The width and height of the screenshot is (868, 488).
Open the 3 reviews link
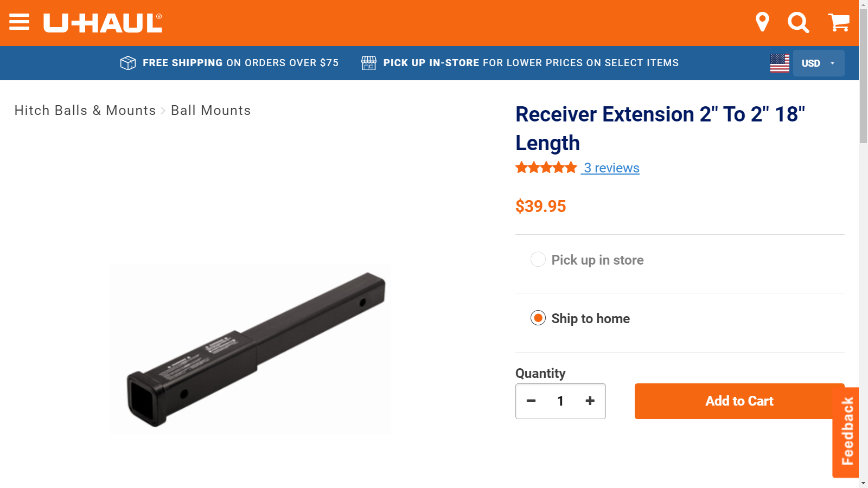click(611, 168)
